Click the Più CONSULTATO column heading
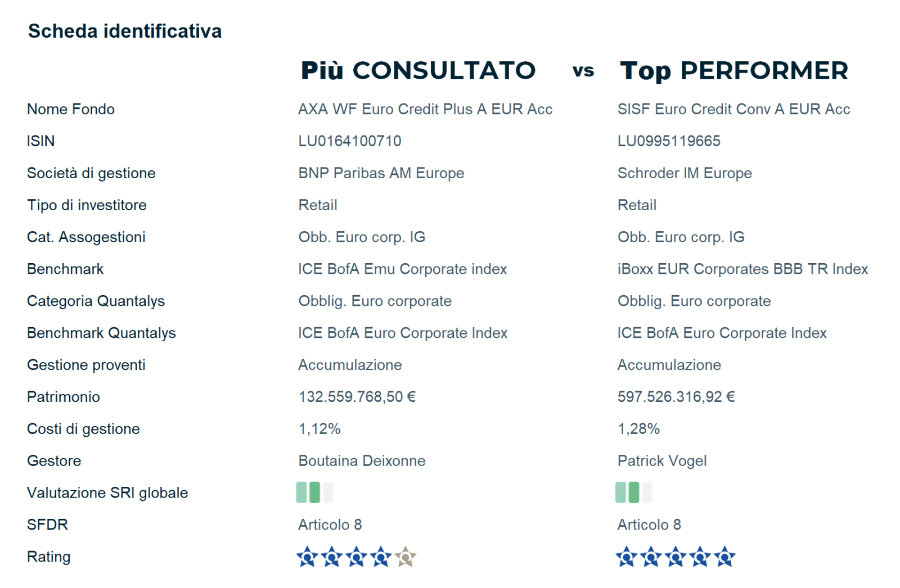The image size is (900, 588). coord(418,71)
